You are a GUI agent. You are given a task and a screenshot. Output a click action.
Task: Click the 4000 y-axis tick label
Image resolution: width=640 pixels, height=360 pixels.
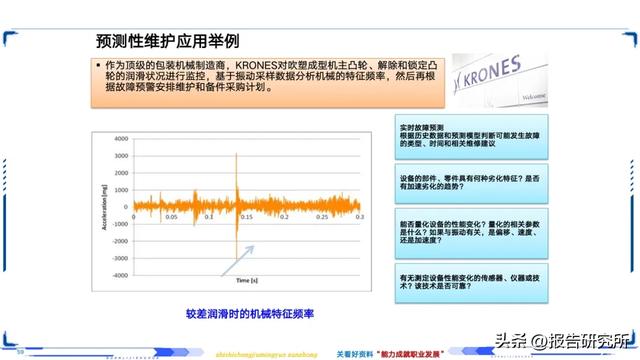tap(121, 139)
